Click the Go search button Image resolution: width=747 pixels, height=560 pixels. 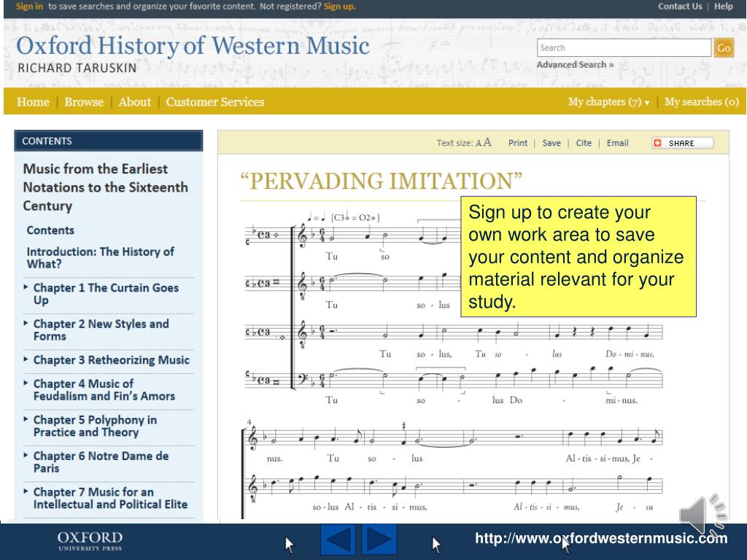(724, 48)
